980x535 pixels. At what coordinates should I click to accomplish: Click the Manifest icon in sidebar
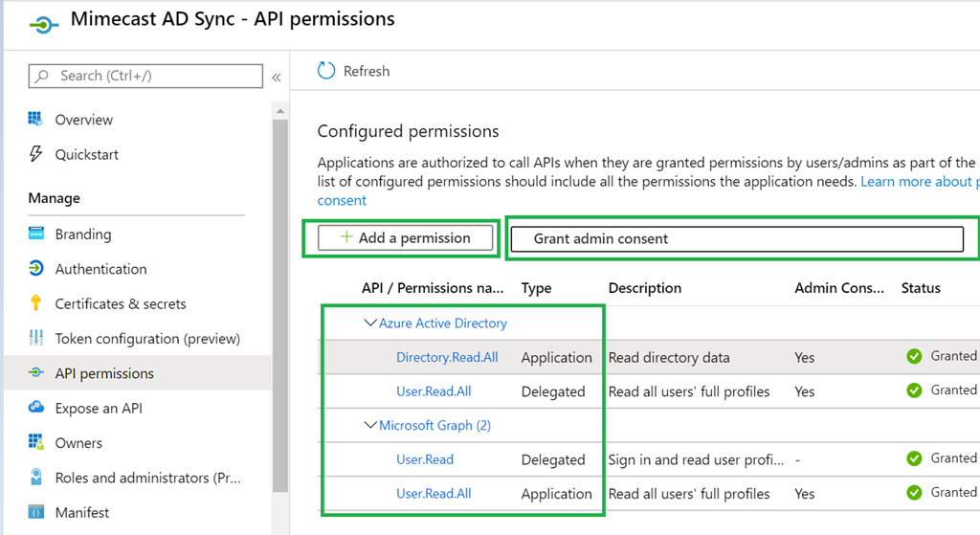36,512
